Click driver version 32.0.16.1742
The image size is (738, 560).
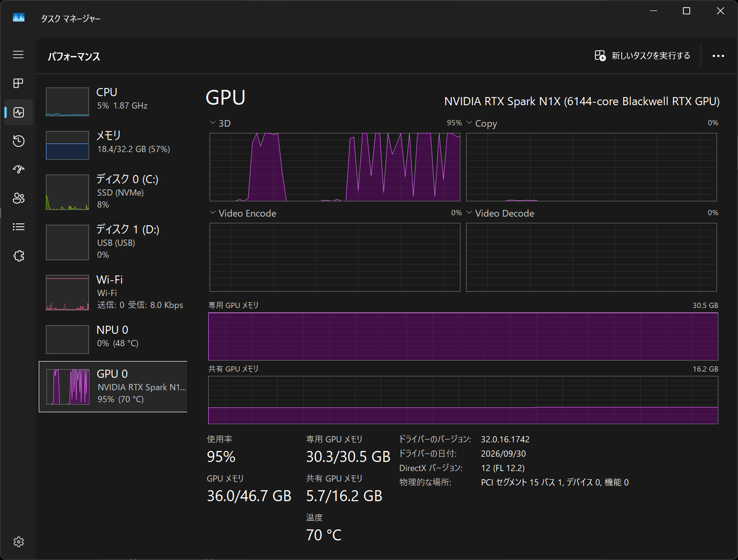(505, 439)
